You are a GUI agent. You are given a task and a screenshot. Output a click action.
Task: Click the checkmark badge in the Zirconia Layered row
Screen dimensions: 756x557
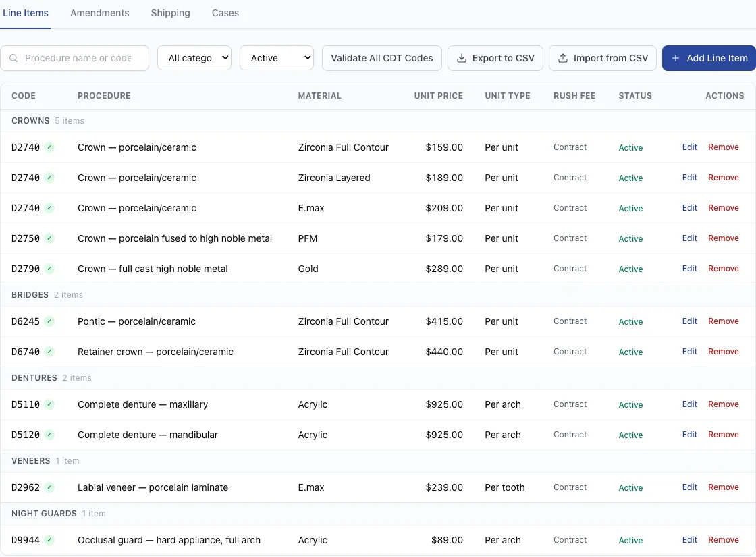(x=49, y=178)
